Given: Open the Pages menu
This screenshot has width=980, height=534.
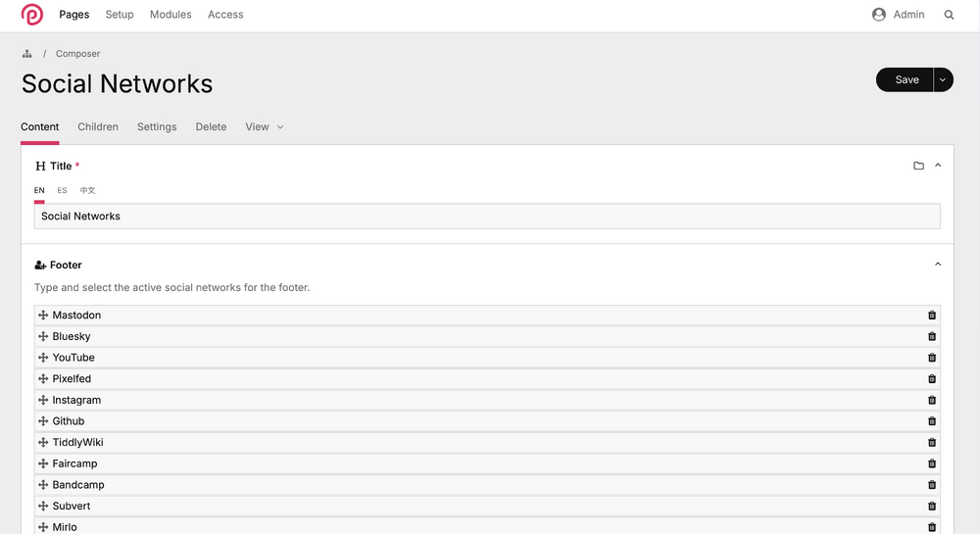Looking at the screenshot, I should [x=74, y=15].
